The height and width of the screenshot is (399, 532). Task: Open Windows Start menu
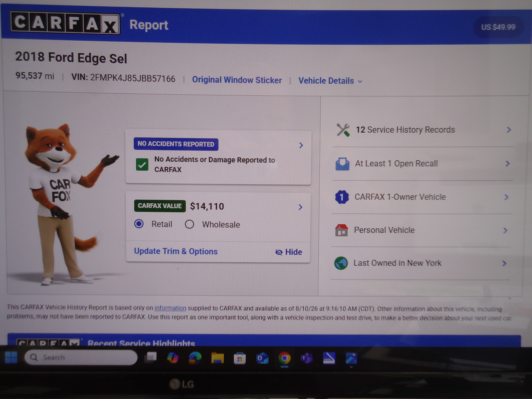point(11,357)
